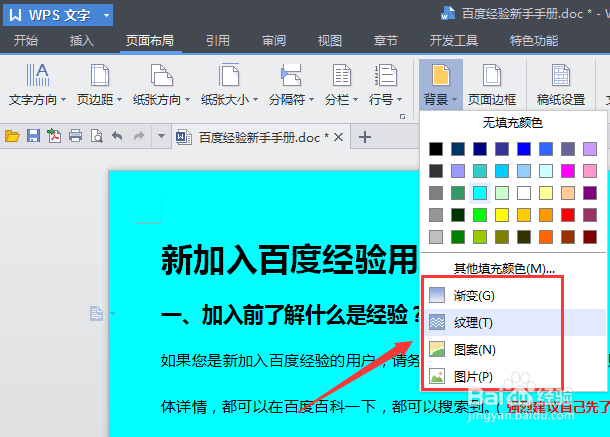Expand the 页边距 dropdown arrow
This screenshot has width=610, height=437.
pos(119,100)
